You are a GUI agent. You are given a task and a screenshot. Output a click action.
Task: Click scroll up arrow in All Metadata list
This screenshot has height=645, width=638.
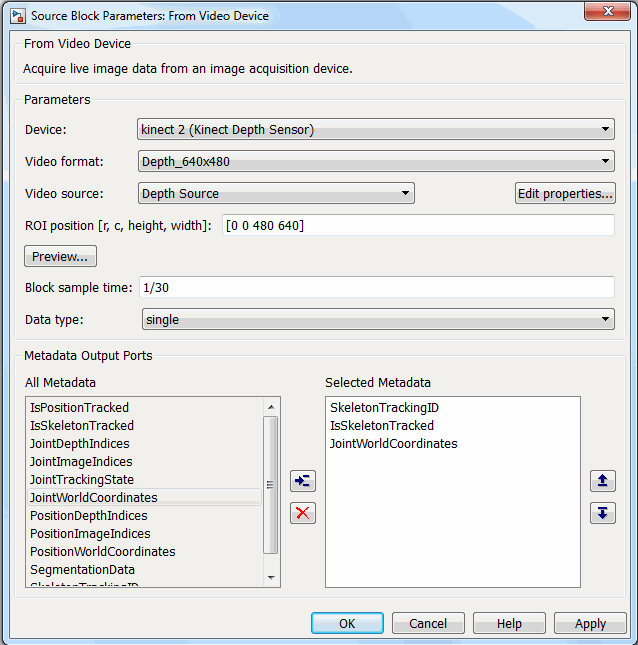tap(271, 407)
